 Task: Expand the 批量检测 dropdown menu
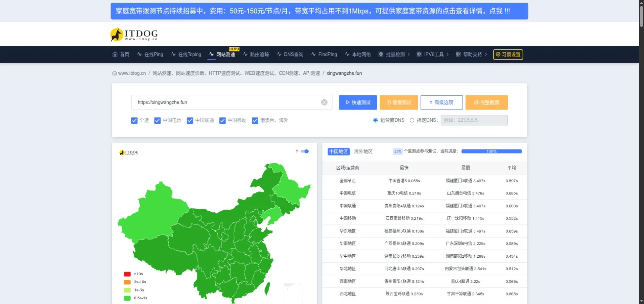[x=394, y=54]
